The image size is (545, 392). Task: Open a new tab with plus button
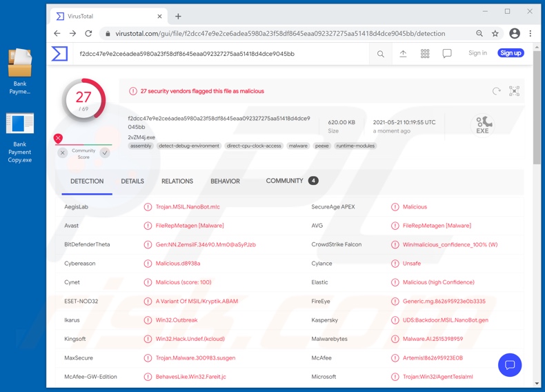[178, 17]
